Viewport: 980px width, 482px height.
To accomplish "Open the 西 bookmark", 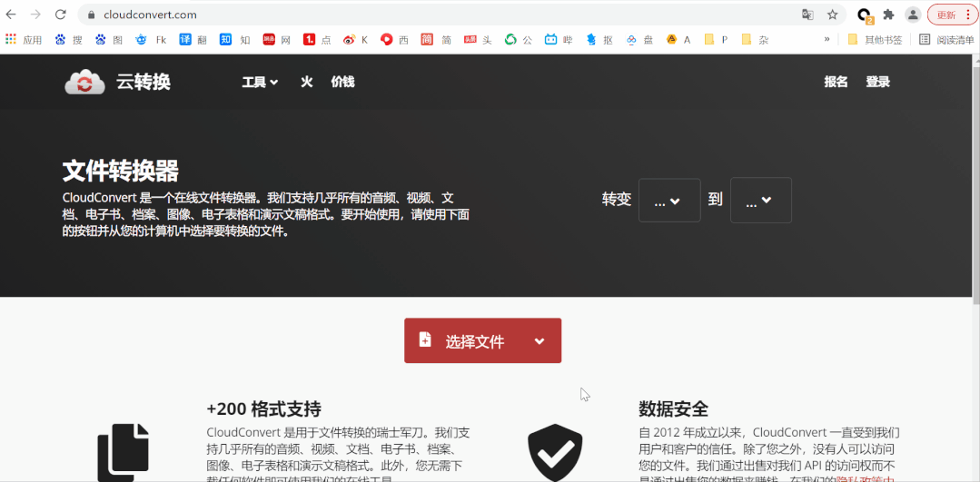I will pyautogui.click(x=394, y=39).
